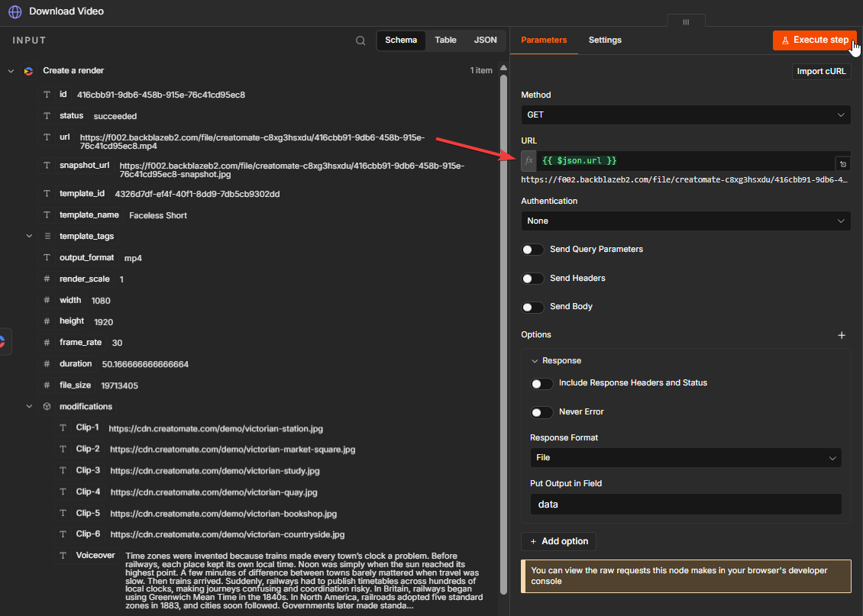Image resolution: width=863 pixels, height=616 pixels.
Task: Click the drag handle icon at top of panel
Action: [686, 22]
